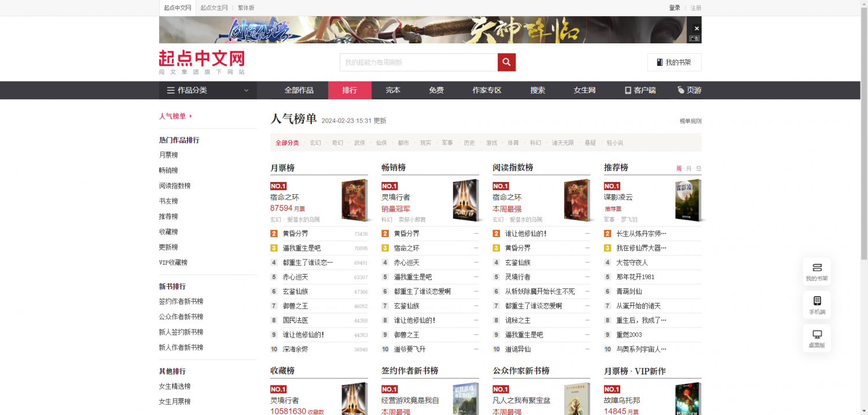Open 完本 in the navigation bar

click(393, 90)
